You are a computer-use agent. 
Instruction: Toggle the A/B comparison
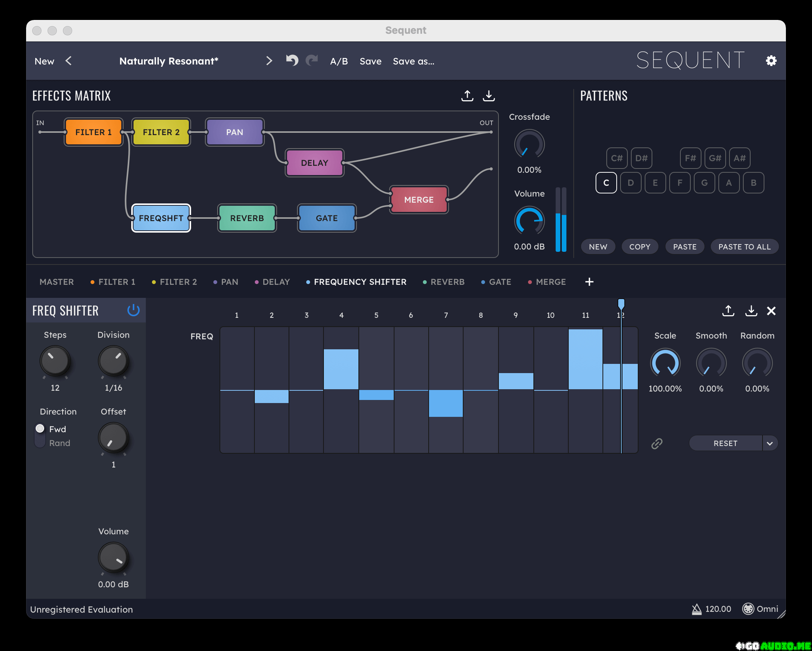(339, 61)
